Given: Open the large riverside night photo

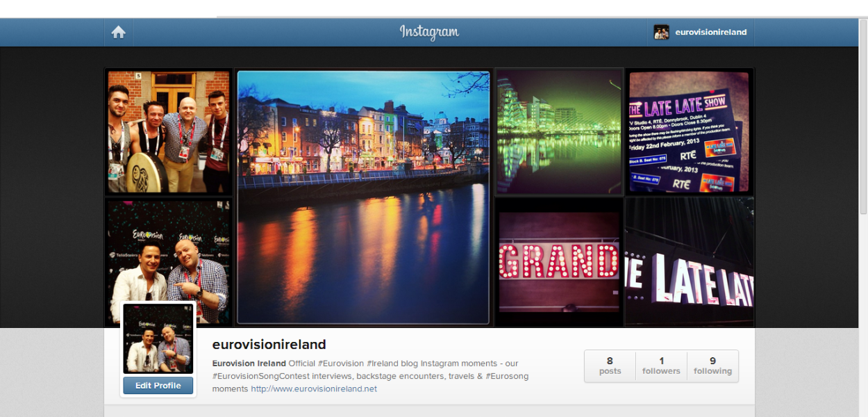Looking at the screenshot, I should (x=363, y=197).
